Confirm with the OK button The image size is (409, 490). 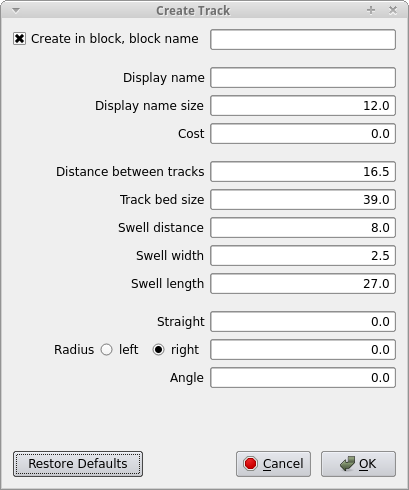(x=358, y=464)
